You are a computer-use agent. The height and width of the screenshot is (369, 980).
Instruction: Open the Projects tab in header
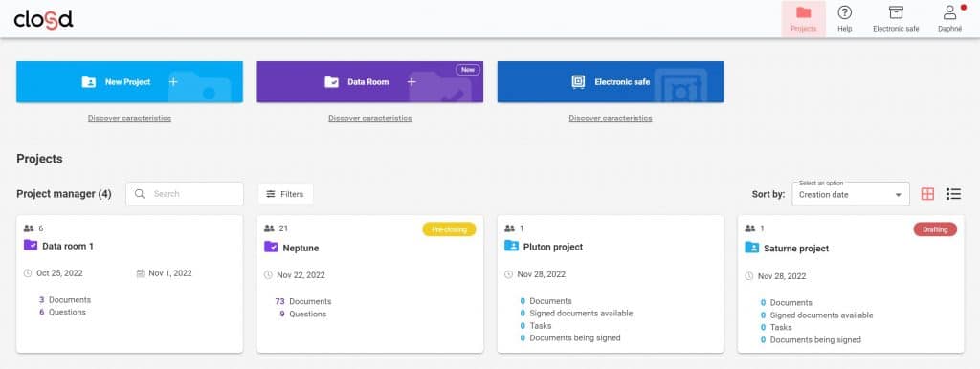(803, 19)
